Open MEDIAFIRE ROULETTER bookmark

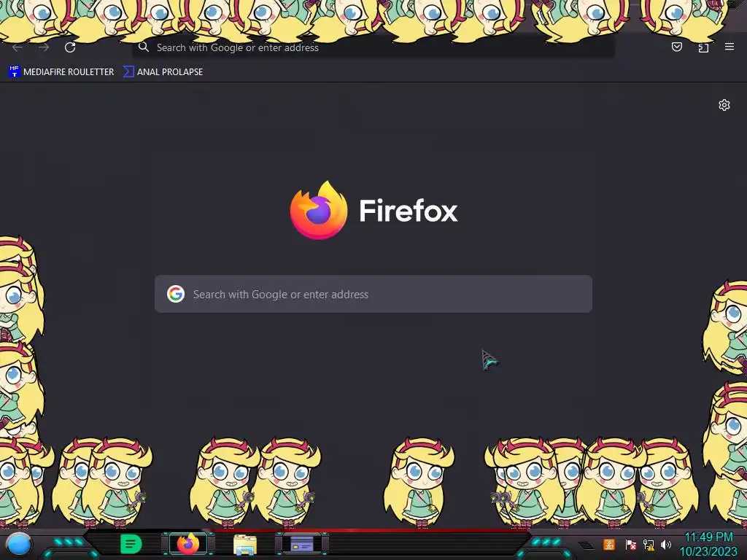[x=61, y=72]
